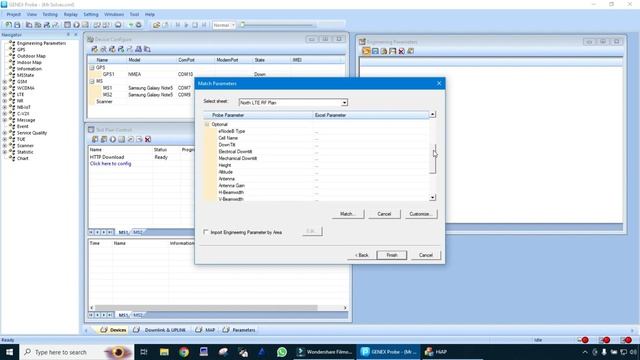Click the round start icon in Test Plan toolbar
Viewport: 640px width, 360px height.
pyautogui.click(x=113, y=139)
